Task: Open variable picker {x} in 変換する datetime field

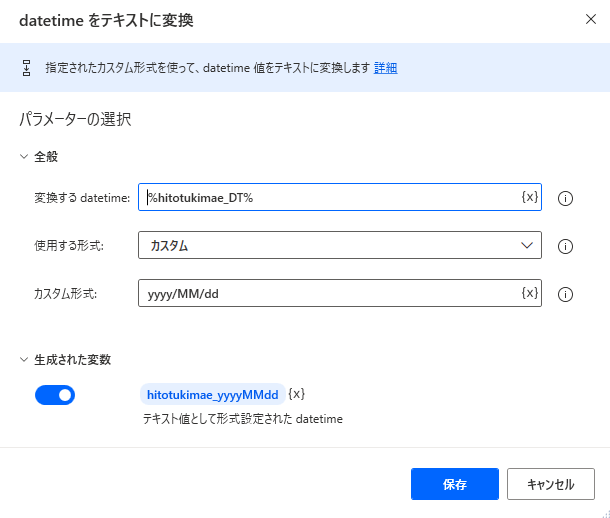Action: click(x=530, y=197)
